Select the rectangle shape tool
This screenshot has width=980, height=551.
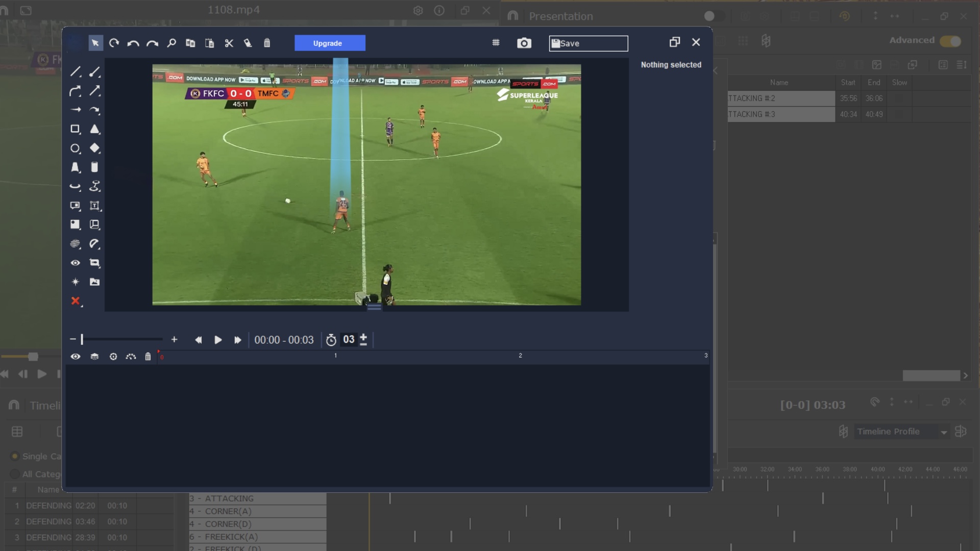75,129
